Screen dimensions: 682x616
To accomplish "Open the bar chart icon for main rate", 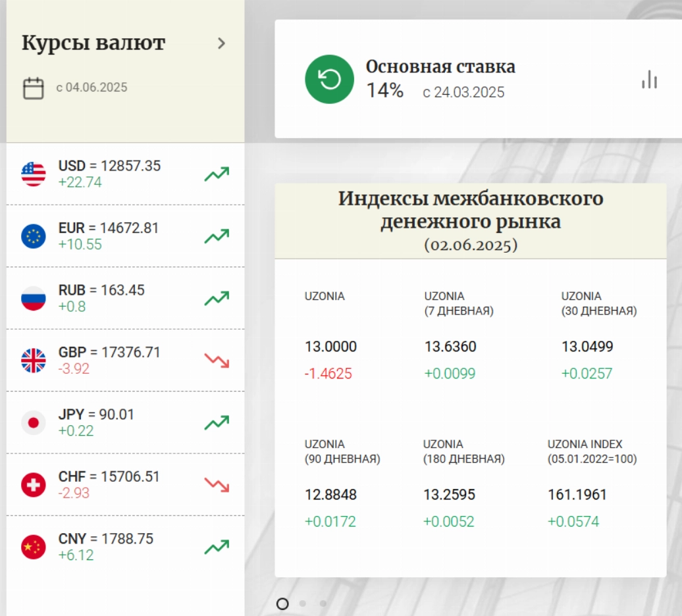I will click(649, 80).
